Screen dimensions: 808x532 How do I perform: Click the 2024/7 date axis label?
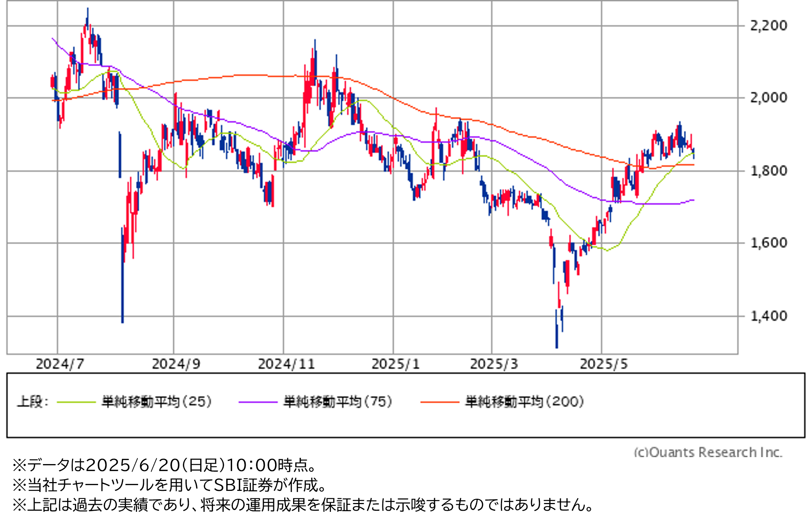[60, 364]
